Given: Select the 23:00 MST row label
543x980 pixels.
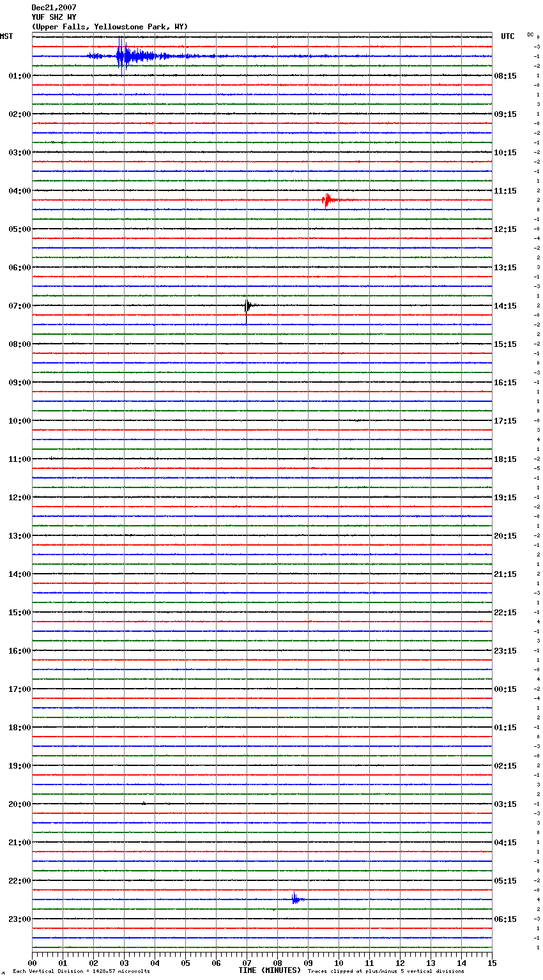Looking at the screenshot, I should (x=20, y=919).
